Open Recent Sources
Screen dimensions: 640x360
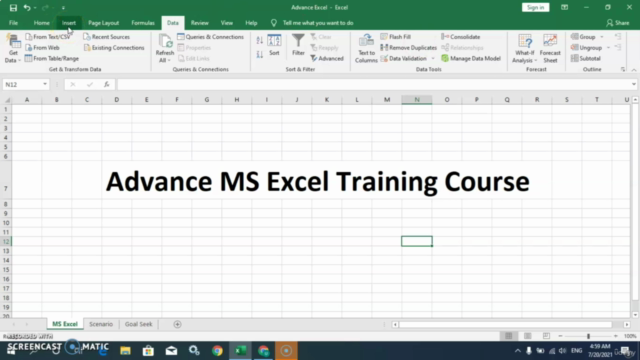click(107, 37)
